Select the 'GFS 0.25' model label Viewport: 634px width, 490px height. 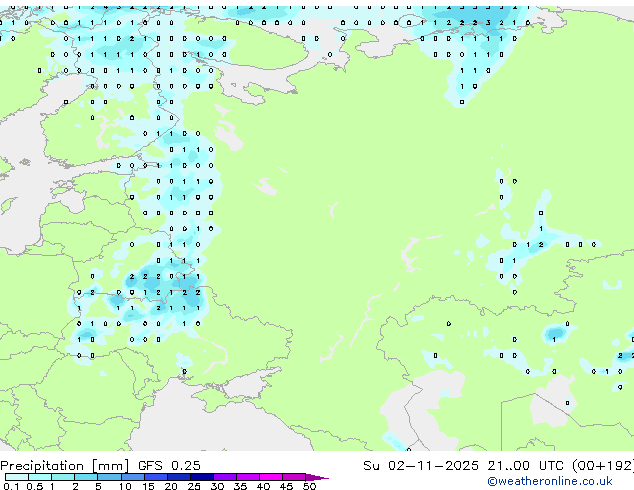(x=169, y=466)
